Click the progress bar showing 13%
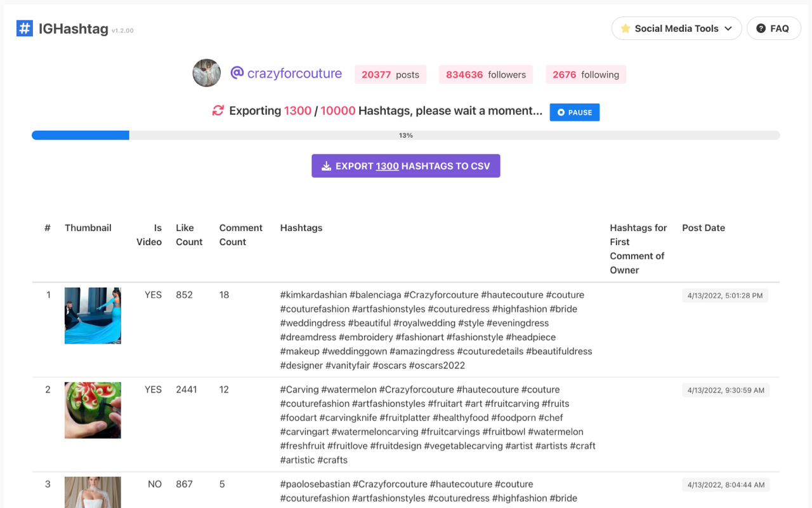Screen dimensions: 812x508 [x=406, y=135]
